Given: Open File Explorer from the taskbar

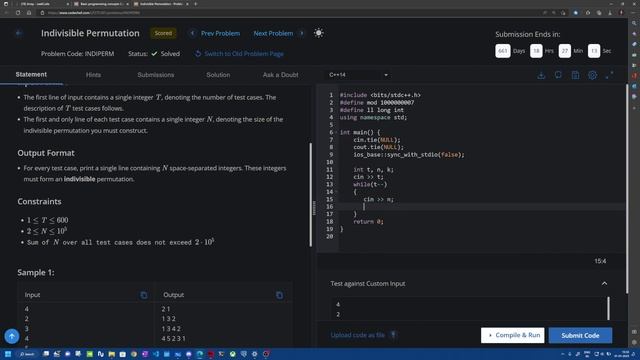Looking at the screenshot, I should (111, 354).
